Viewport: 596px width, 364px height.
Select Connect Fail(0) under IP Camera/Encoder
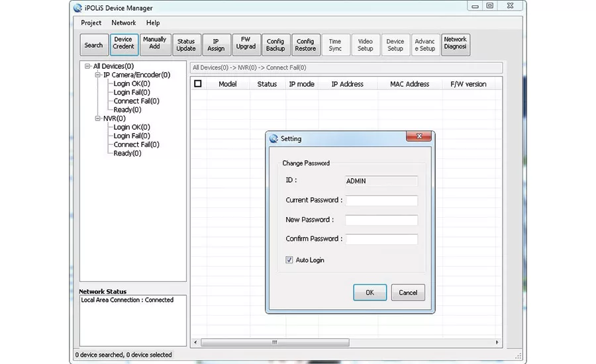pos(136,101)
